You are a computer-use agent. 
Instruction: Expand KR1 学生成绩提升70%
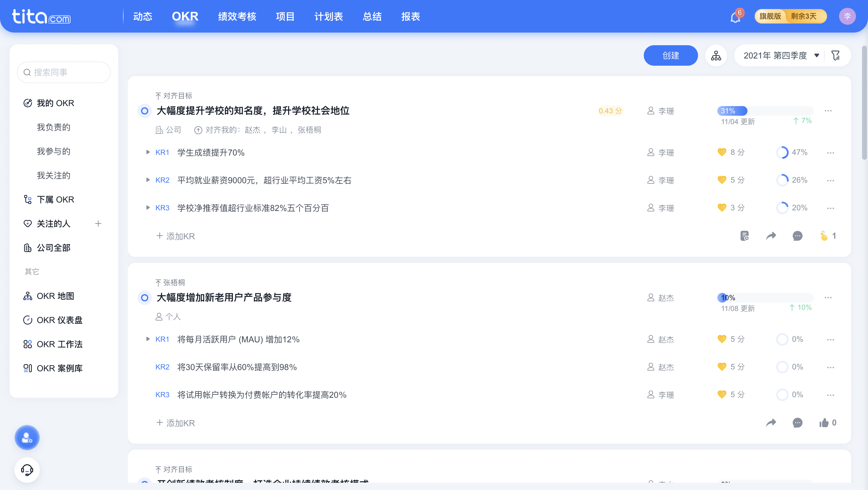pos(148,152)
